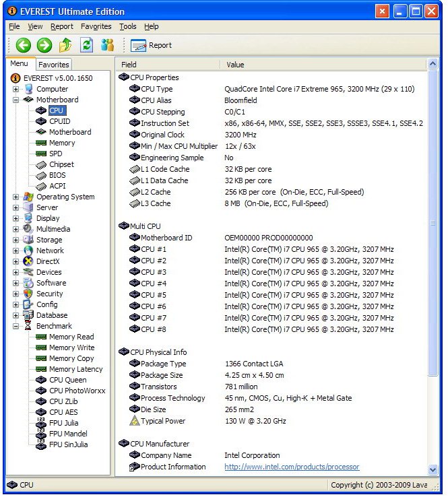Collapse the Benchmark tree node

click(x=15, y=327)
